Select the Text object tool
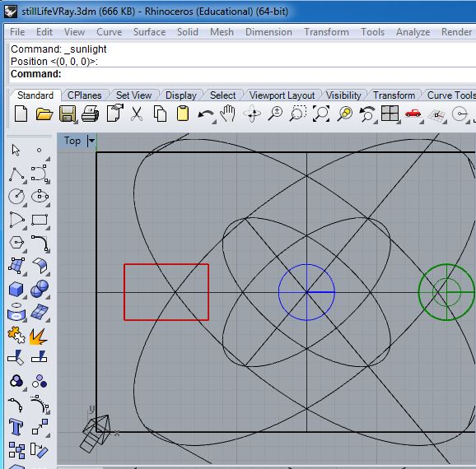This screenshot has width=476, height=469. (16, 427)
